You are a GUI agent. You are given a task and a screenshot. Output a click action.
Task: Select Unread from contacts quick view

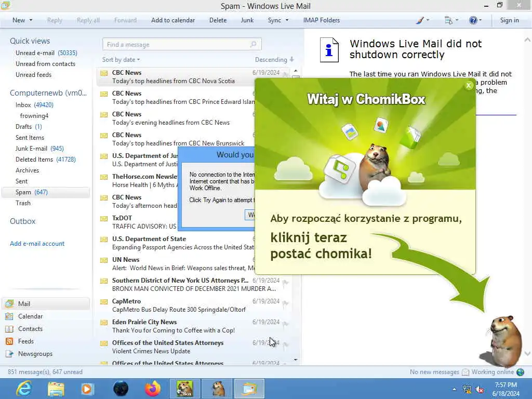(x=45, y=64)
